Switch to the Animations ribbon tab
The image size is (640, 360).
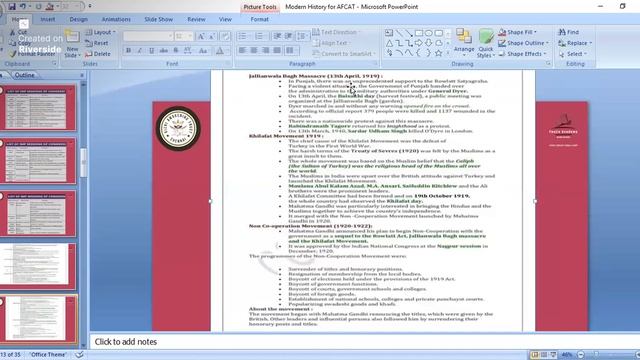116,19
